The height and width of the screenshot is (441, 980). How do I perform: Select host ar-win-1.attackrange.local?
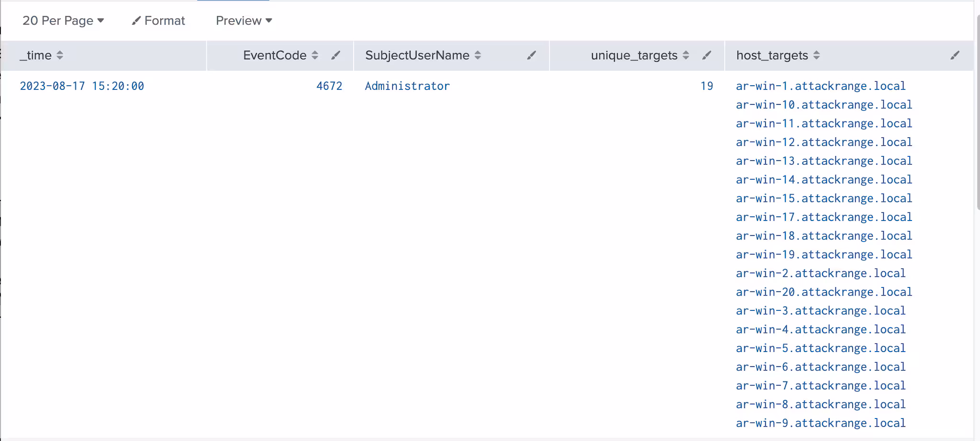821,86
